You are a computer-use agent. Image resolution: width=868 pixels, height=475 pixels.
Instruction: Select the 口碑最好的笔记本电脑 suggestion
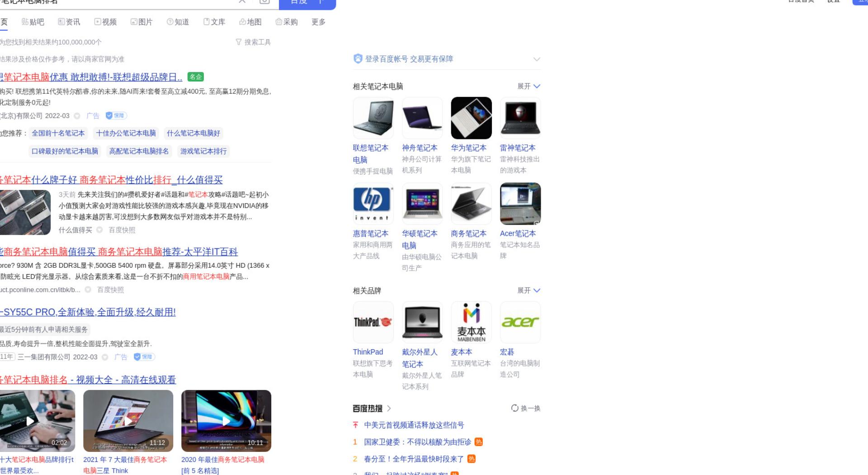65,151
